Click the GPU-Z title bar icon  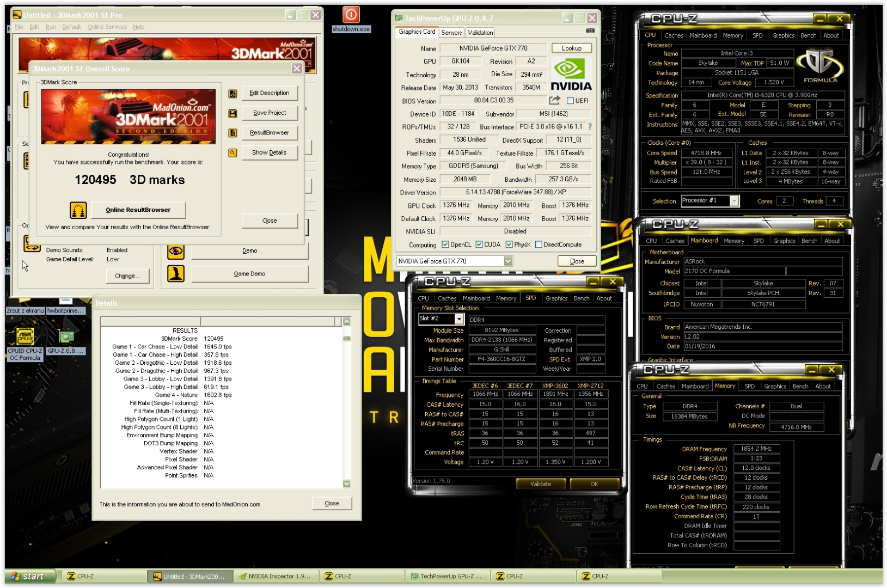pos(399,18)
